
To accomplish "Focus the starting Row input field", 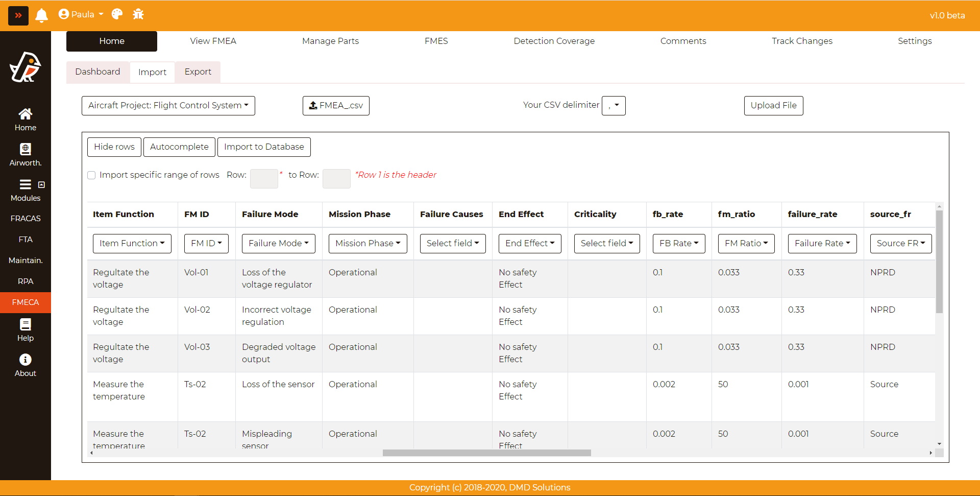I will [264, 179].
